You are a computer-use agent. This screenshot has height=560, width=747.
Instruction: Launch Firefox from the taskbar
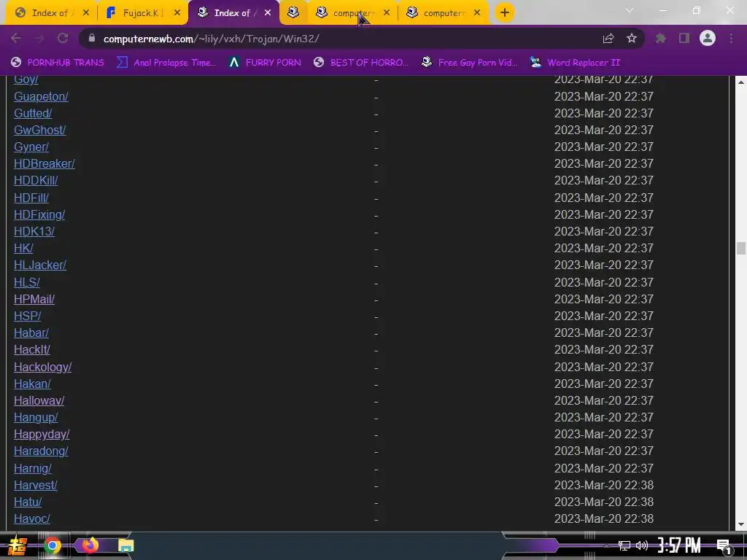90,545
